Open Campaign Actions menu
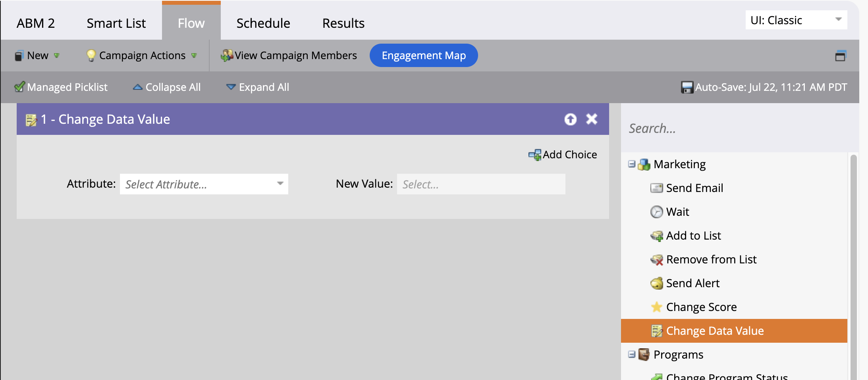The width and height of the screenshot is (868, 380). [x=142, y=56]
